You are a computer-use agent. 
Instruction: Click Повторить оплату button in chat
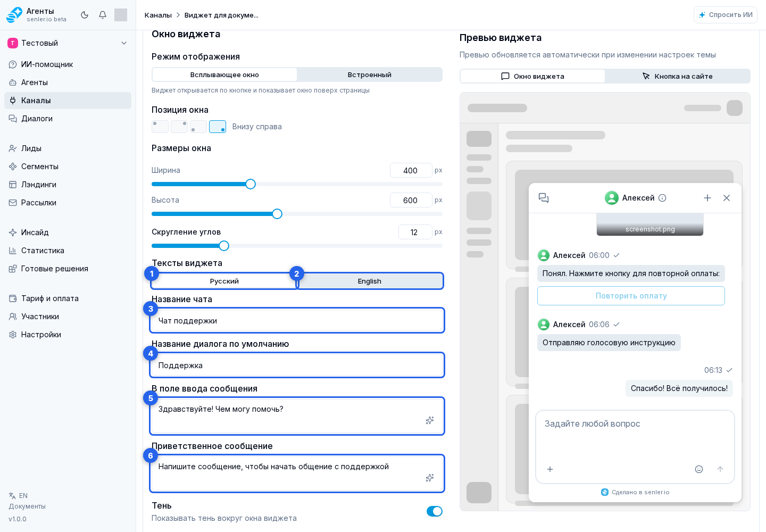coord(631,296)
